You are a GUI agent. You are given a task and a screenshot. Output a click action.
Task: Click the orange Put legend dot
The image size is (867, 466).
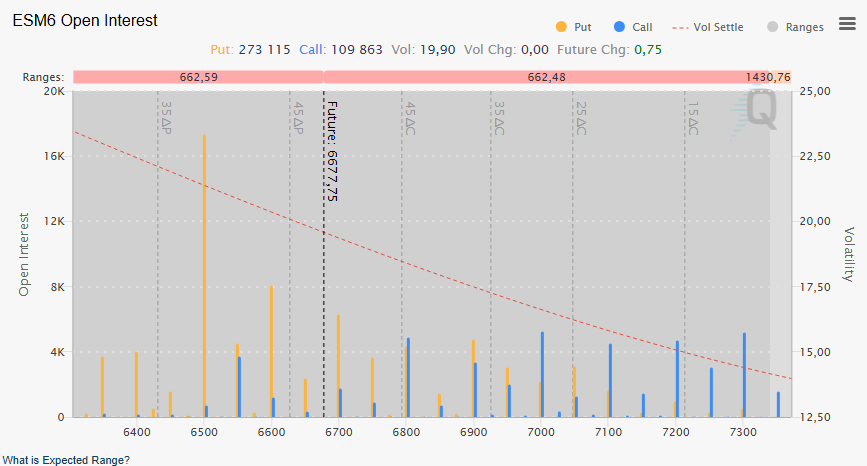click(x=559, y=27)
